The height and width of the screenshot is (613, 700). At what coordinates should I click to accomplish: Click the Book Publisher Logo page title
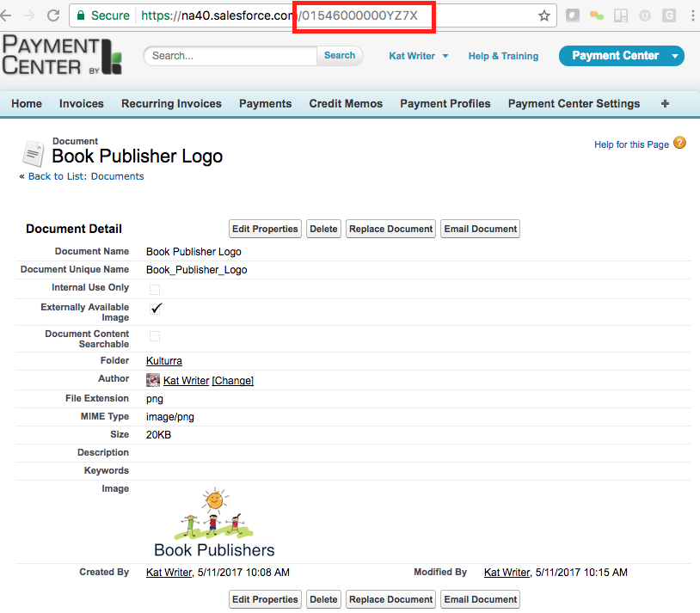tap(137, 156)
